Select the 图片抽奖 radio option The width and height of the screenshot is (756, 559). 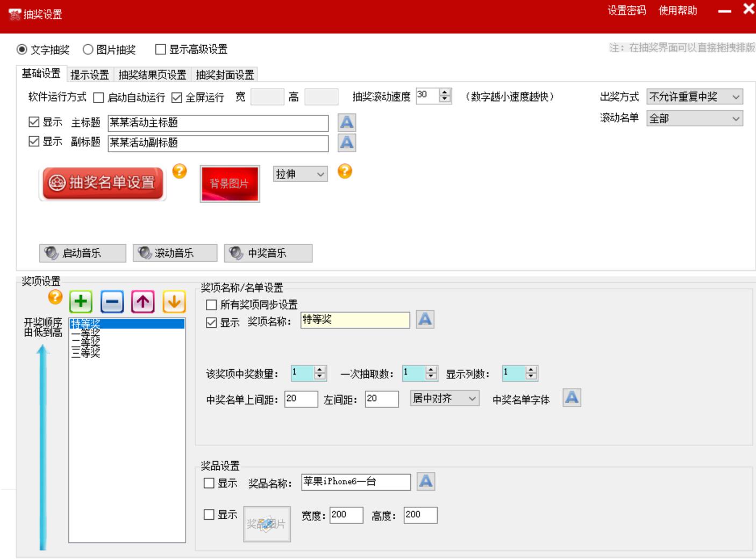[88, 49]
